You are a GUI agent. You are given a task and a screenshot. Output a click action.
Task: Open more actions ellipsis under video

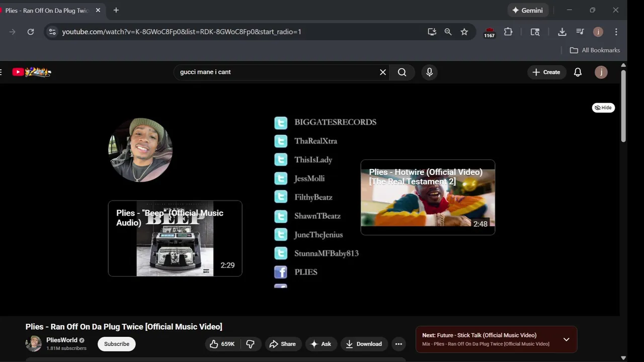[398, 344]
